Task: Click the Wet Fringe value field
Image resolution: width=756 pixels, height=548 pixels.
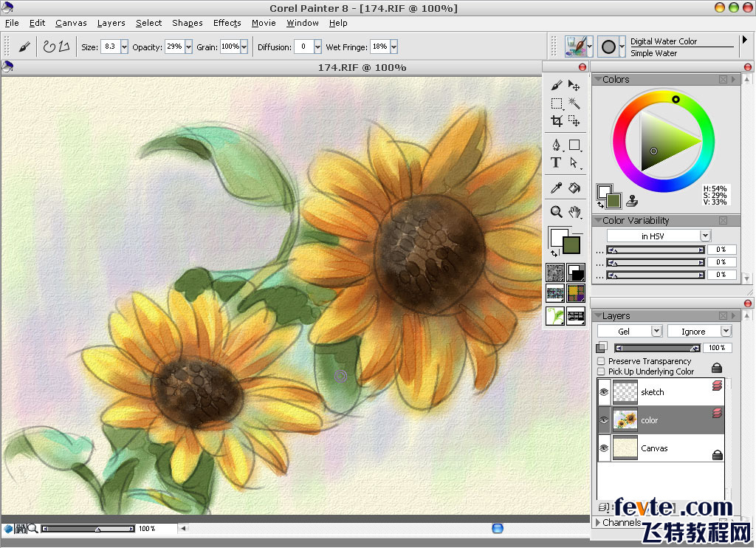Action: (x=379, y=47)
